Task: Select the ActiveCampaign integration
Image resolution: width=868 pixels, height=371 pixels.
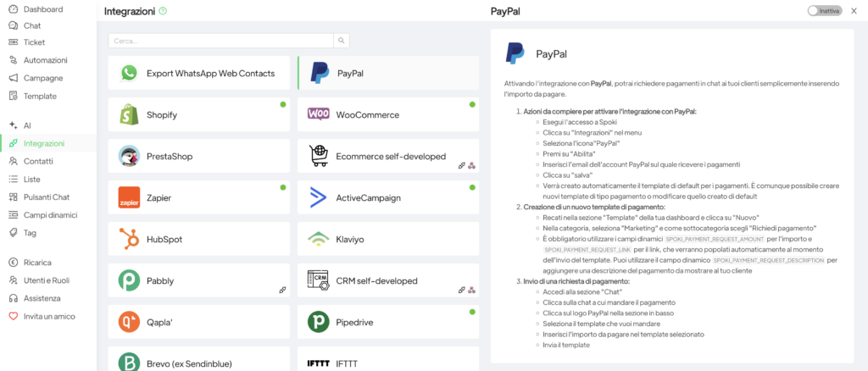Action: tap(387, 198)
